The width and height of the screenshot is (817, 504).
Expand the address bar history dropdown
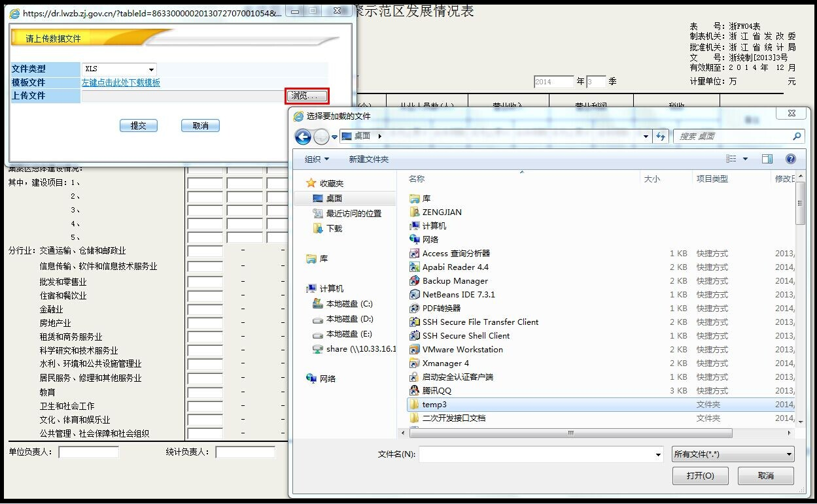point(646,136)
